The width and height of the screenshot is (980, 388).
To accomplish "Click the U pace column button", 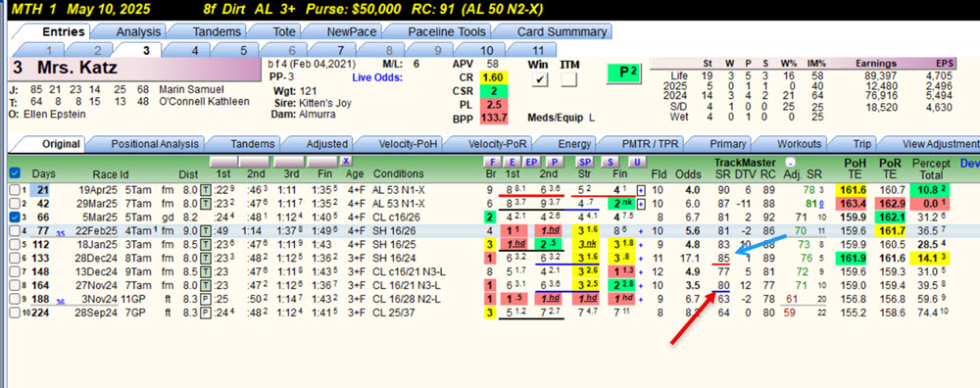I will click(636, 163).
